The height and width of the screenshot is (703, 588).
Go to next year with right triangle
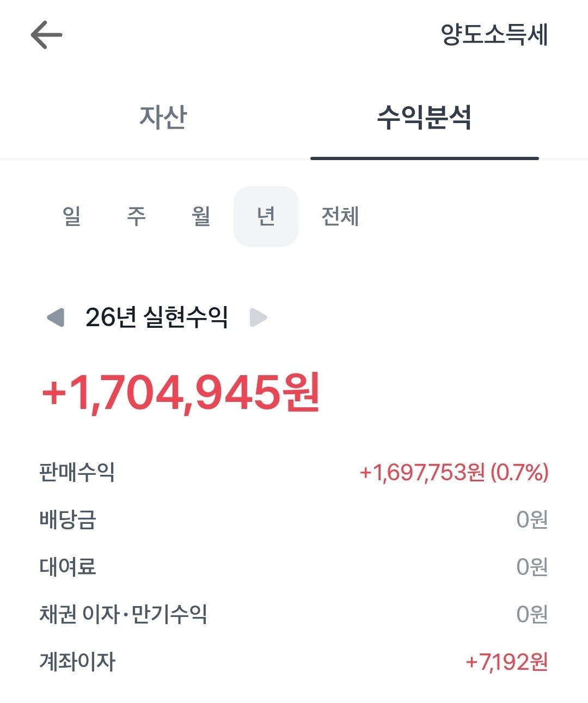pos(258,317)
